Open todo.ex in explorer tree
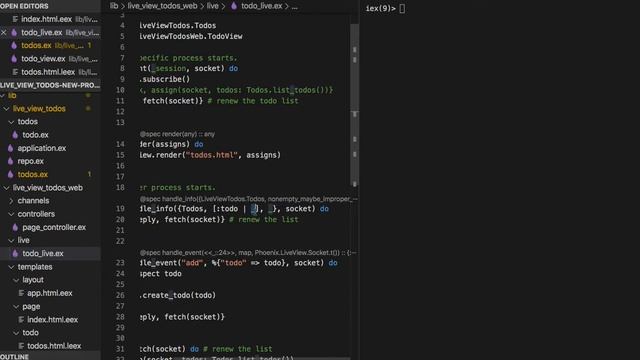Viewport: 640px width, 360px height. pyautogui.click(x=36, y=135)
